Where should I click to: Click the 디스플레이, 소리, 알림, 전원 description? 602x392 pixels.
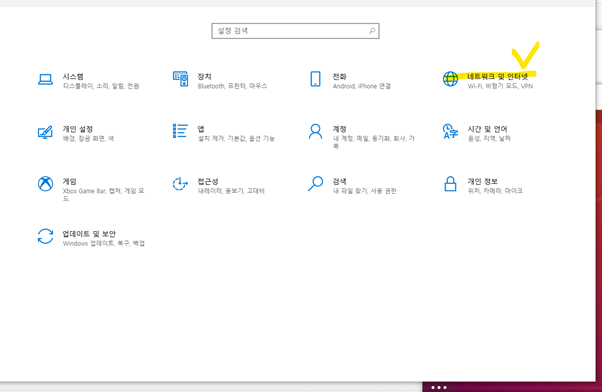tap(101, 86)
